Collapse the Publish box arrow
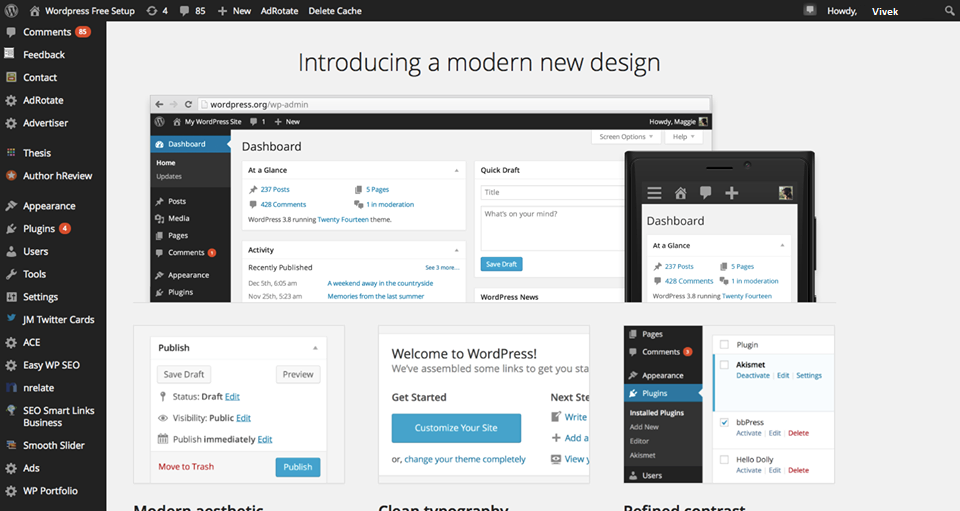The height and width of the screenshot is (511, 960). click(315, 348)
